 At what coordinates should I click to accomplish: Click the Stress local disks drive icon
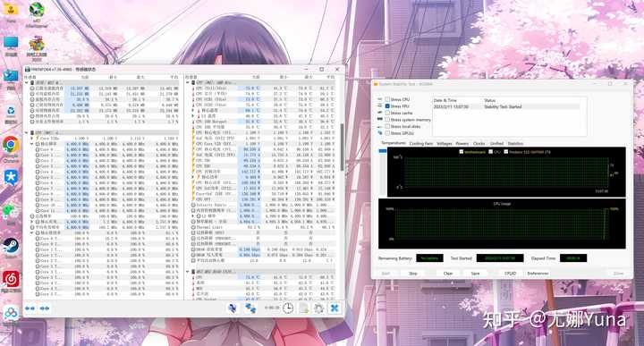pyautogui.click(x=380, y=126)
